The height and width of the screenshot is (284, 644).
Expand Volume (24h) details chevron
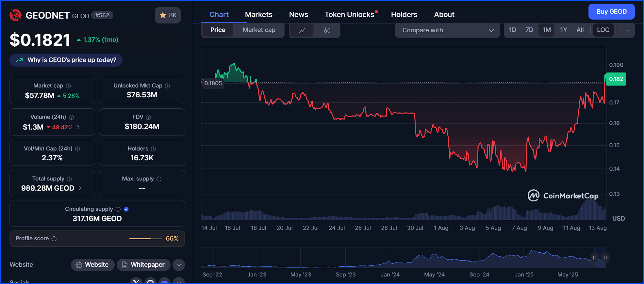click(78, 127)
